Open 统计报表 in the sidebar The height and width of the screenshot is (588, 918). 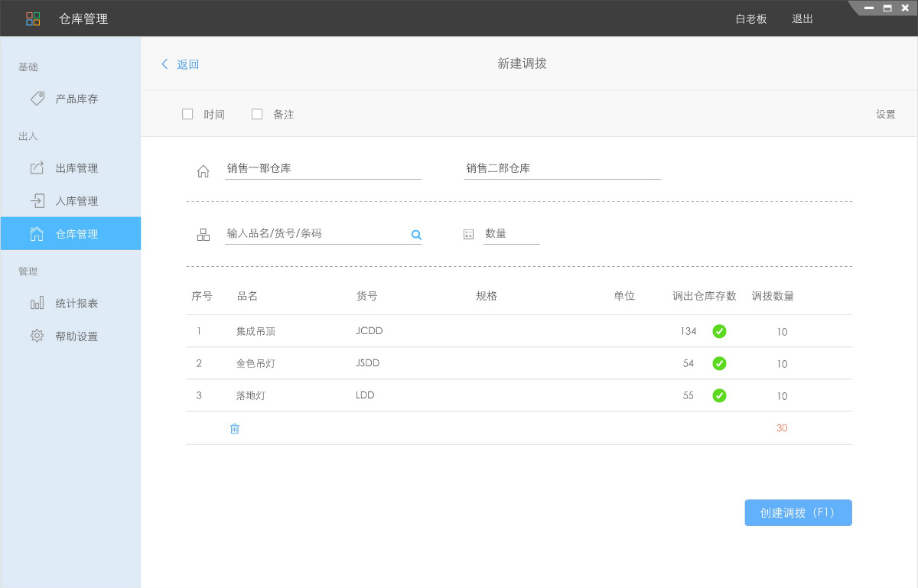[70, 303]
